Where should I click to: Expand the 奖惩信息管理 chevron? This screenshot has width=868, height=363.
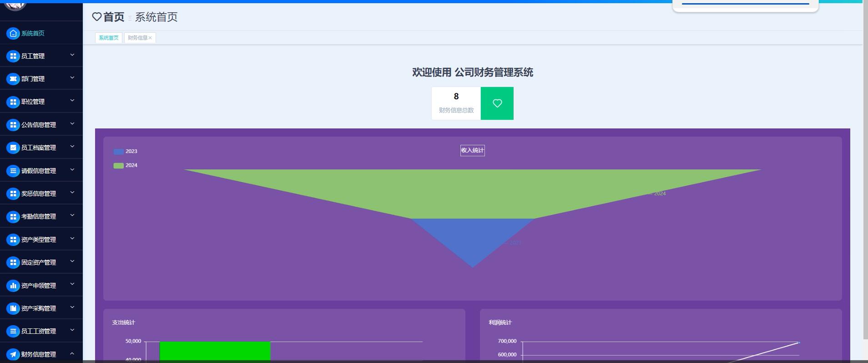72,193
